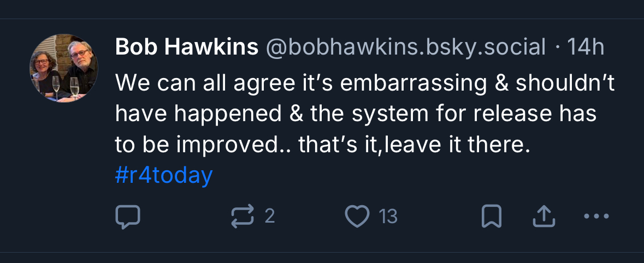Bookmark this post

(491, 217)
